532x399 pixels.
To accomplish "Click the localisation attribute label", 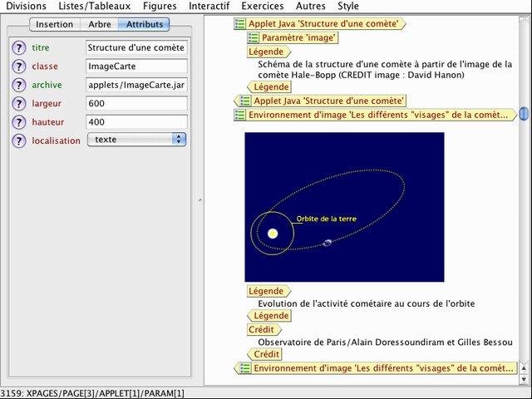I will [x=56, y=140].
